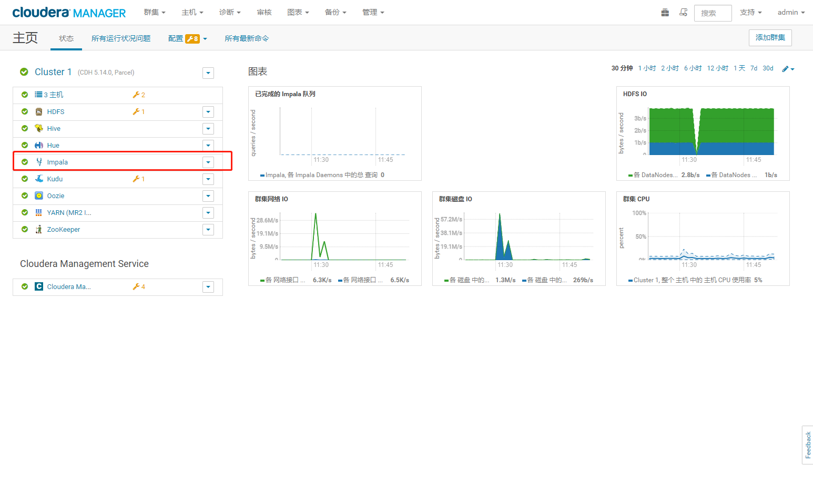Open hosts configuration wrench warning 2
The image size is (813, 504).
point(139,95)
